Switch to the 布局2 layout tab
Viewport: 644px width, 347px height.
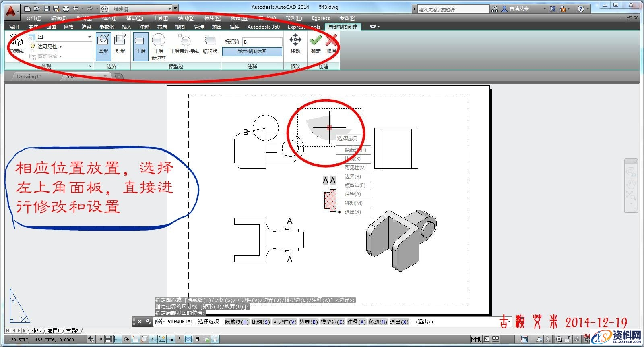coord(72,331)
